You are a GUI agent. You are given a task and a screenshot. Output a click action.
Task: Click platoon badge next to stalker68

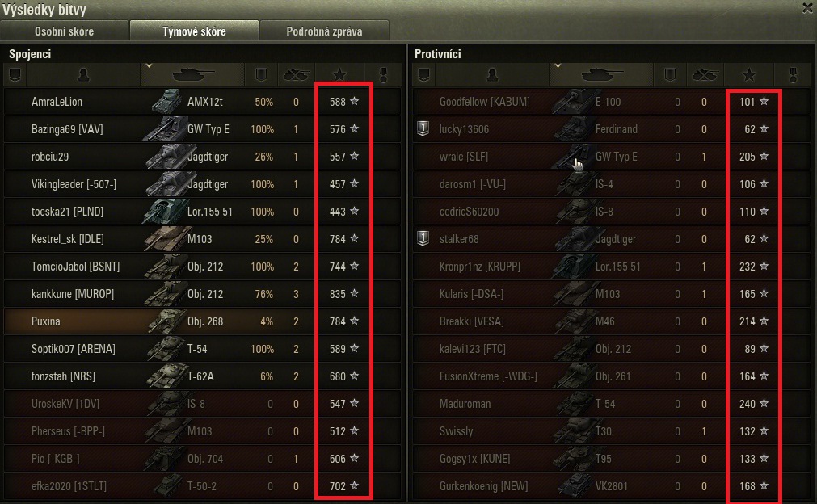pos(423,238)
